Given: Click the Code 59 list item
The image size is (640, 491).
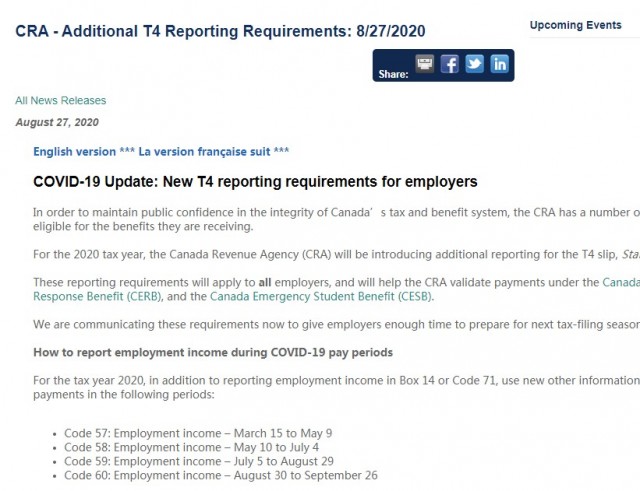Looking at the screenshot, I should click(x=199, y=461).
